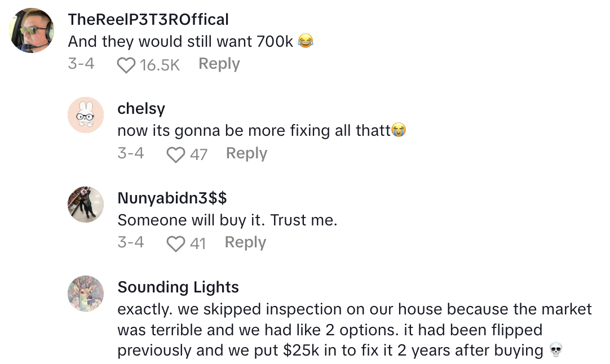Reply to TheReelP3T3ROffical's comment

pyautogui.click(x=219, y=64)
